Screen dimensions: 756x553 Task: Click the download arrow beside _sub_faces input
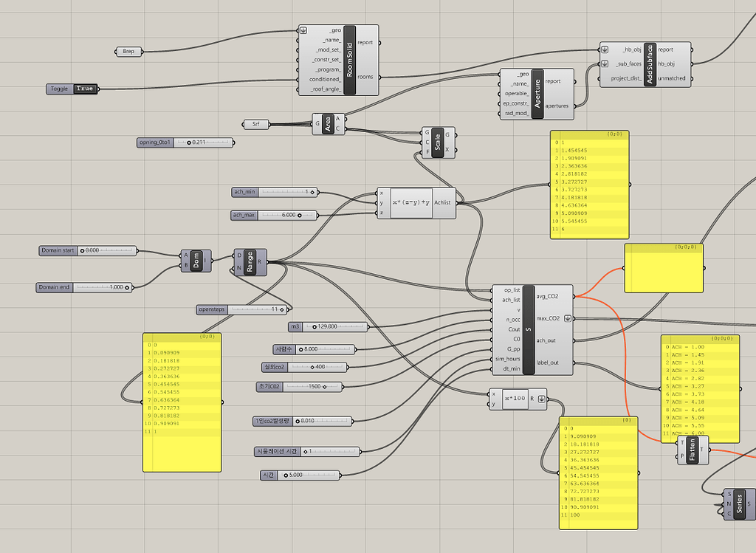605,64
